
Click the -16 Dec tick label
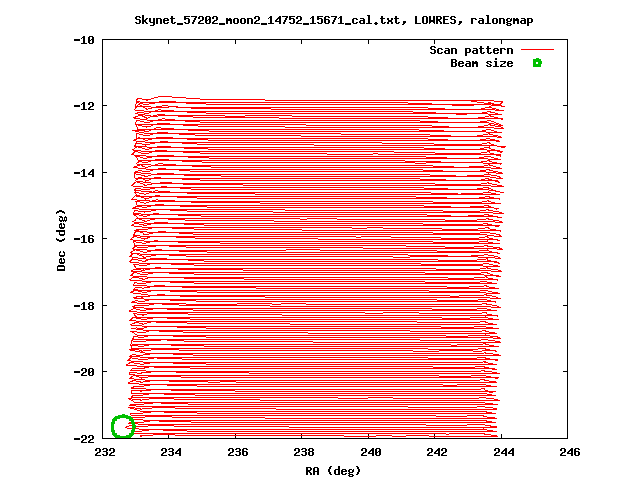[x=84, y=239]
